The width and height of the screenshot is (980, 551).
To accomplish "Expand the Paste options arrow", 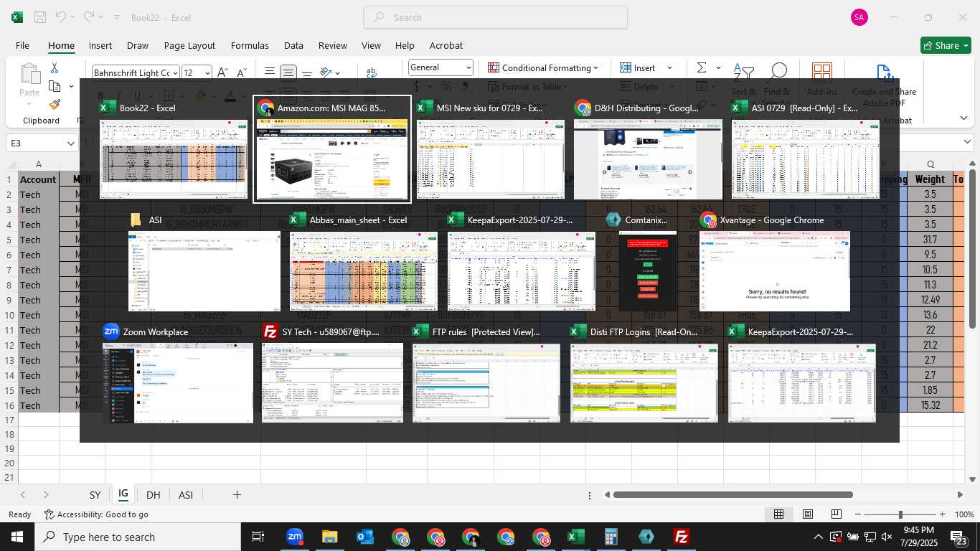I will 29,105.
